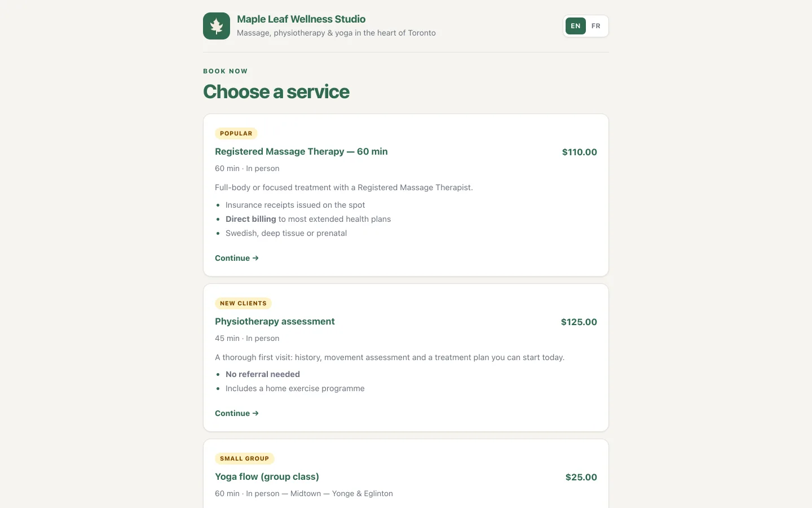Click the Full-body or focused treatment description
Image resolution: width=812 pixels, height=508 pixels.
coord(344,187)
